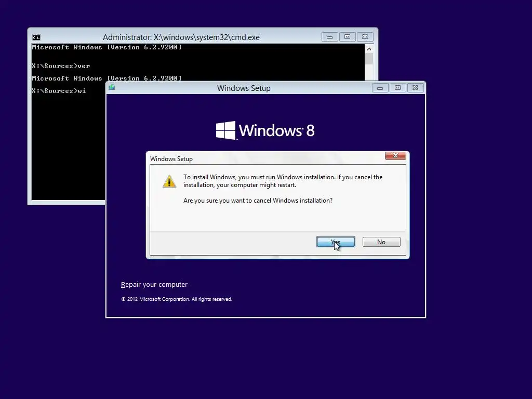Image resolution: width=532 pixels, height=399 pixels.
Task: Click the Windows Setup title bar icon
Action: pyautogui.click(x=112, y=87)
